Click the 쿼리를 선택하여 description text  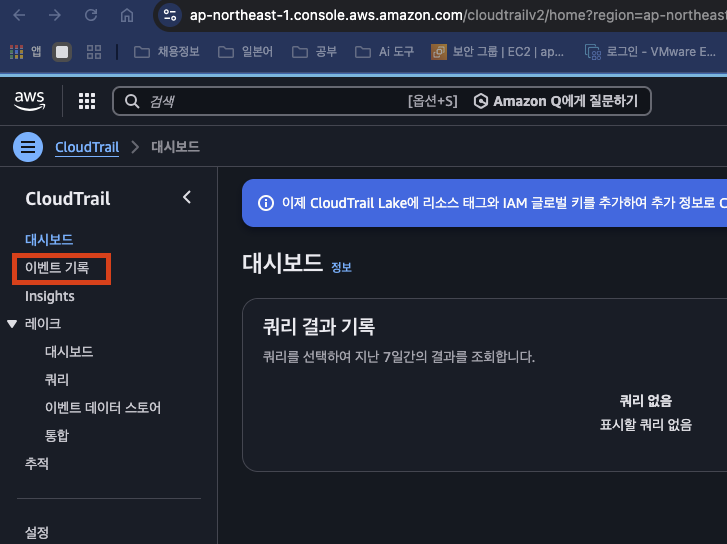(x=399, y=356)
